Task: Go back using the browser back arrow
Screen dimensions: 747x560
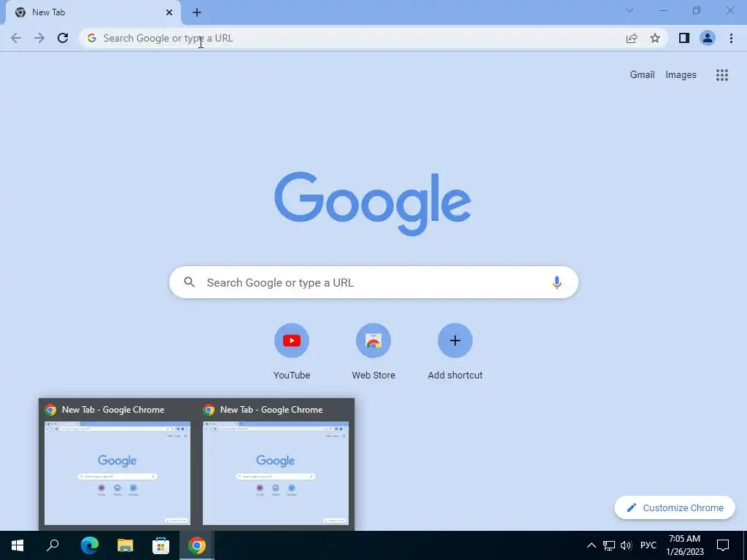Action: pyautogui.click(x=16, y=38)
